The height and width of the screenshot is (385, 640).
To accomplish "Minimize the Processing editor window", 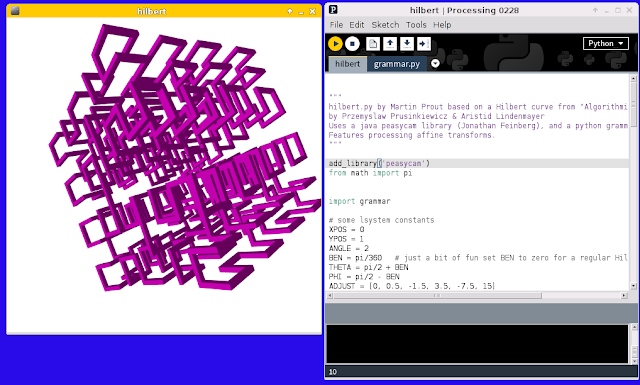I will (607, 10).
